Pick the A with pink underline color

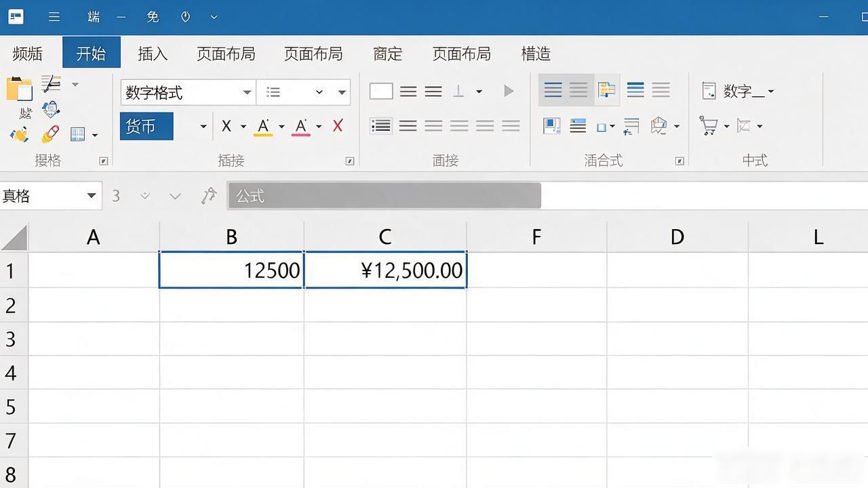(x=301, y=127)
